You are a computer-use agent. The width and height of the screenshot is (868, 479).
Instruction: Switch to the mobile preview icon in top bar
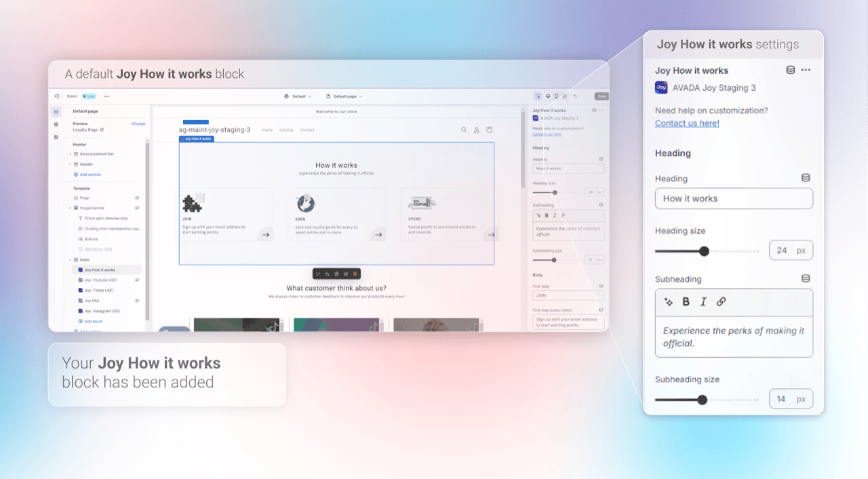point(556,96)
